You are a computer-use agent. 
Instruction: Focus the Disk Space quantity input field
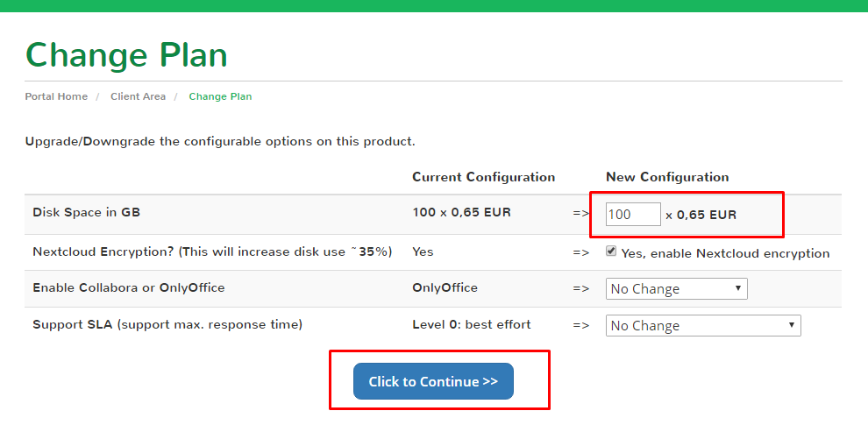pos(633,214)
